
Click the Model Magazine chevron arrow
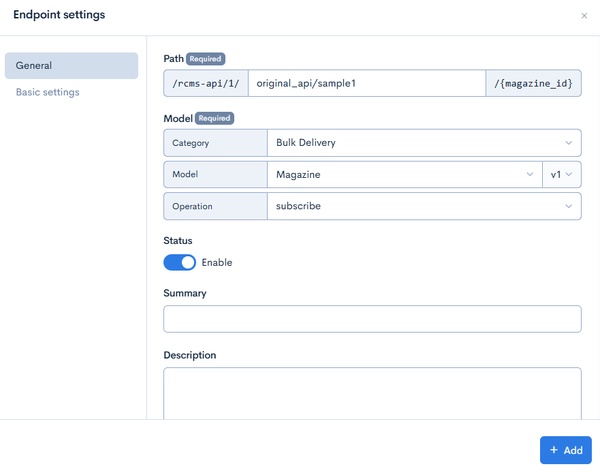[530, 174]
